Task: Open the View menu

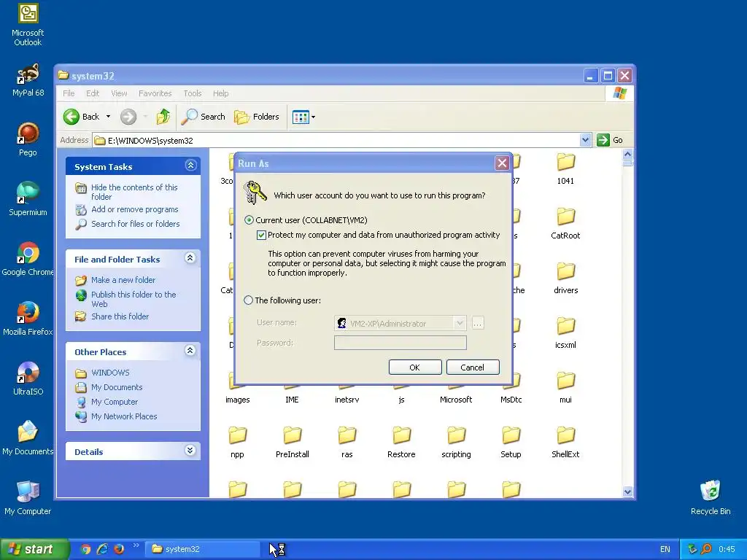Action: point(119,93)
